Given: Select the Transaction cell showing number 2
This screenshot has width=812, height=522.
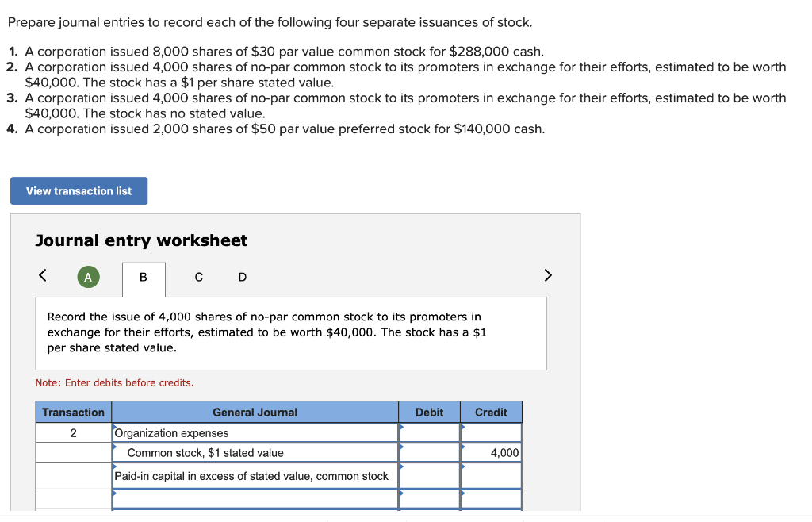Looking at the screenshot, I should (73, 433).
